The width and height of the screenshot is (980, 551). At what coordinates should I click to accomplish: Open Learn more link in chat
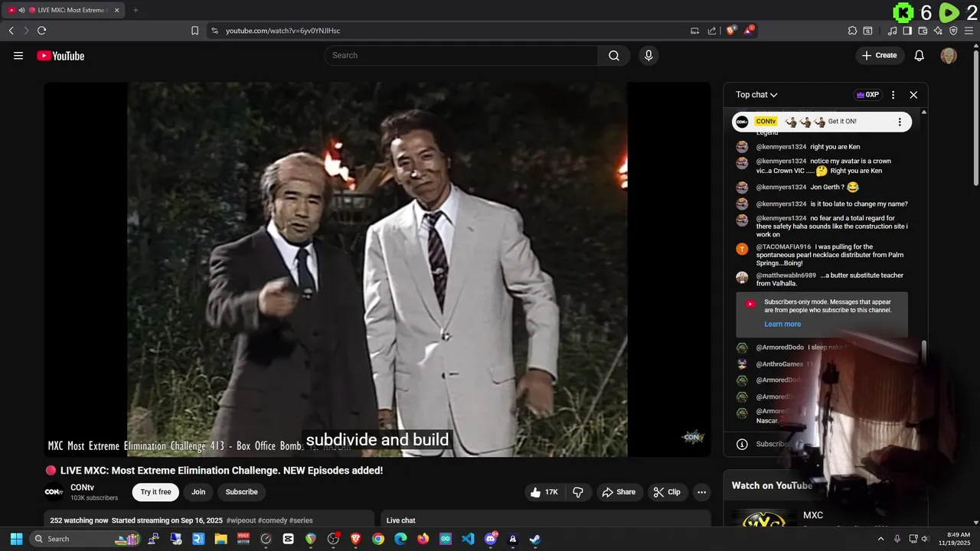point(782,324)
